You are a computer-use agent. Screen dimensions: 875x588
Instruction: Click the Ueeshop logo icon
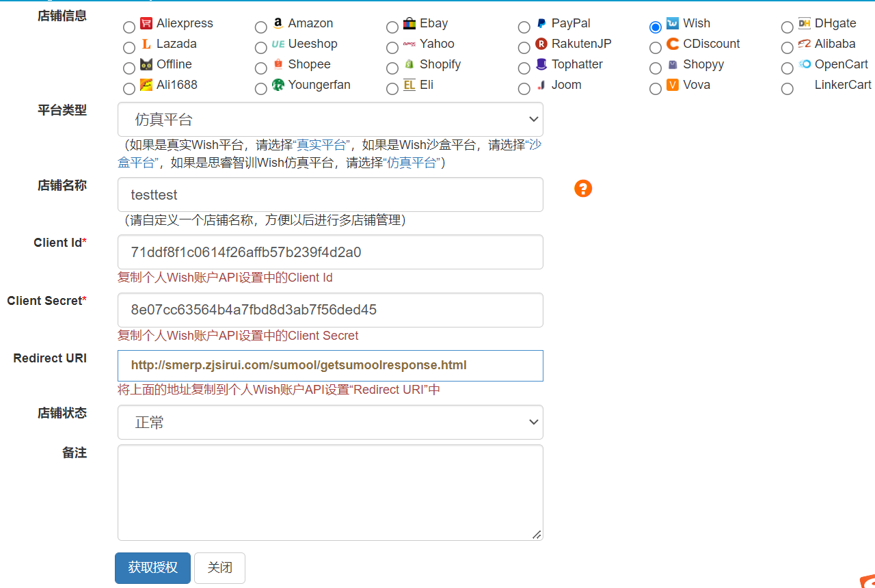[278, 44]
